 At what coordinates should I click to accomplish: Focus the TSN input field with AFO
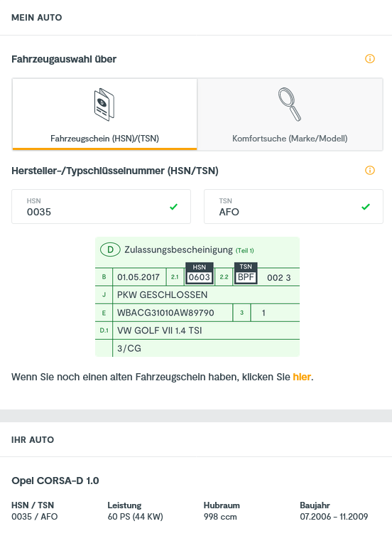pos(293,206)
